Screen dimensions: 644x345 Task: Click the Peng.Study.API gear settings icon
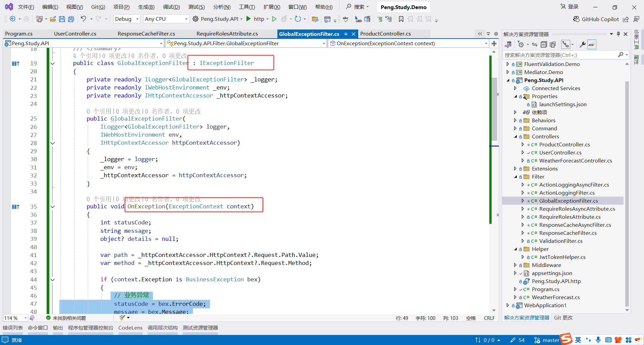point(196,19)
